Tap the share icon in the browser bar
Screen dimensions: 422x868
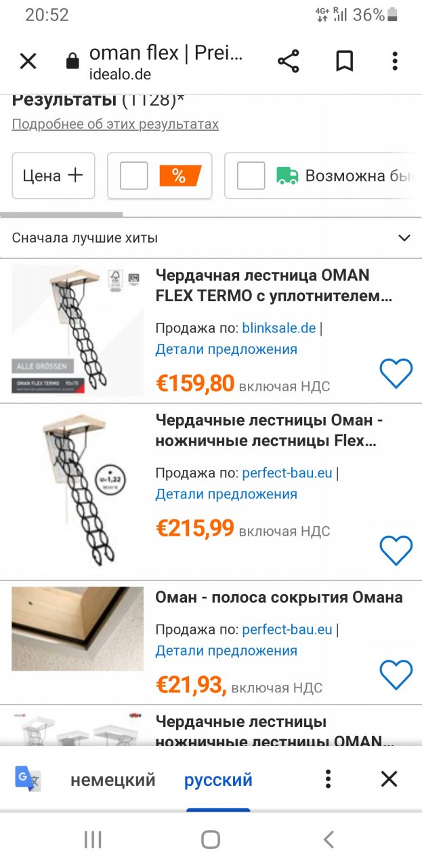(289, 62)
